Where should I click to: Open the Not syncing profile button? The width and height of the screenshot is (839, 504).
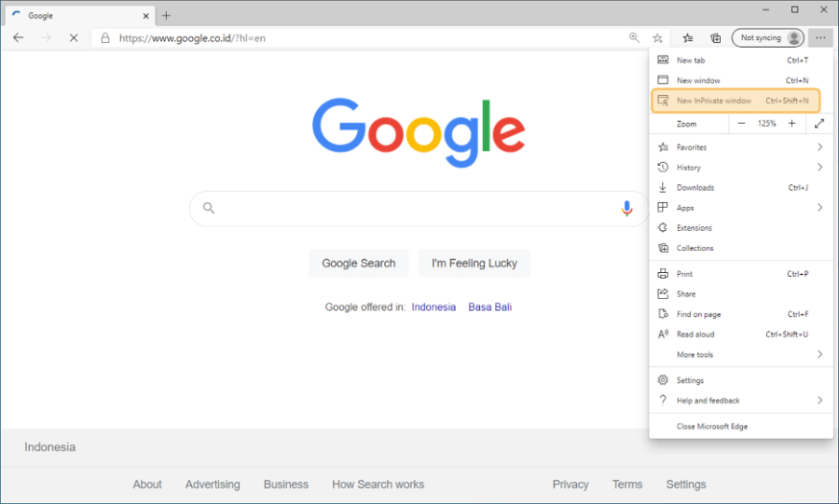pos(768,38)
